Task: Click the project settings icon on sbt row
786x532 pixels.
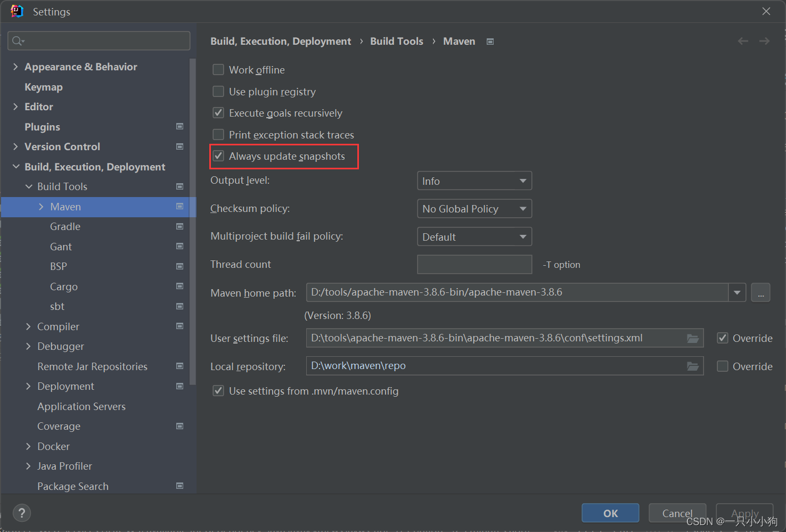Action: (x=180, y=306)
